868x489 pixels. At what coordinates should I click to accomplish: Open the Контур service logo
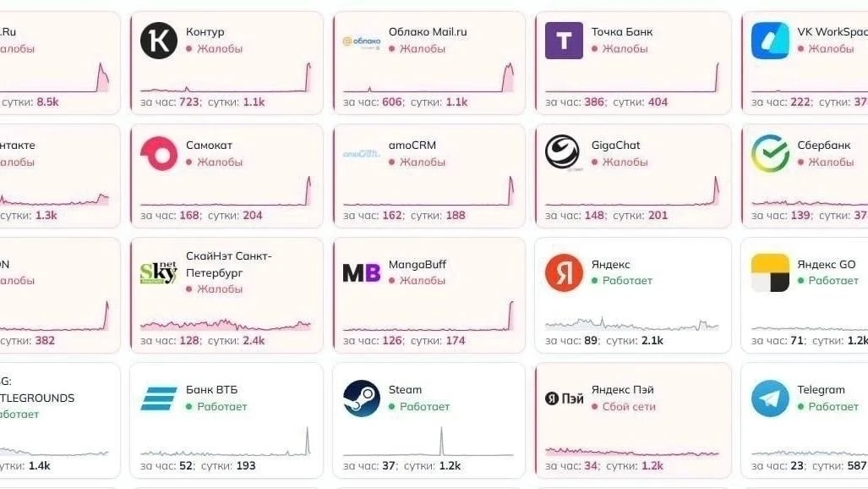[x=159, y=41]
